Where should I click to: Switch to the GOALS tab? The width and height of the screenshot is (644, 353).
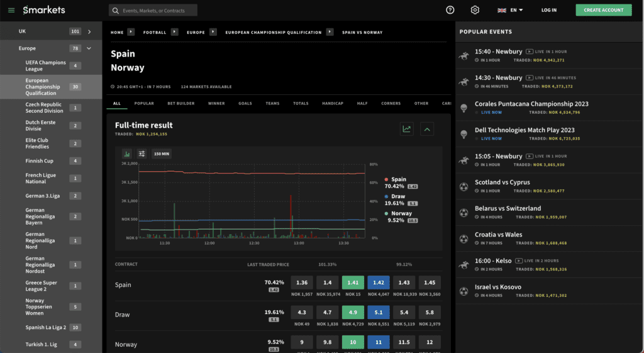click(245, 104)
